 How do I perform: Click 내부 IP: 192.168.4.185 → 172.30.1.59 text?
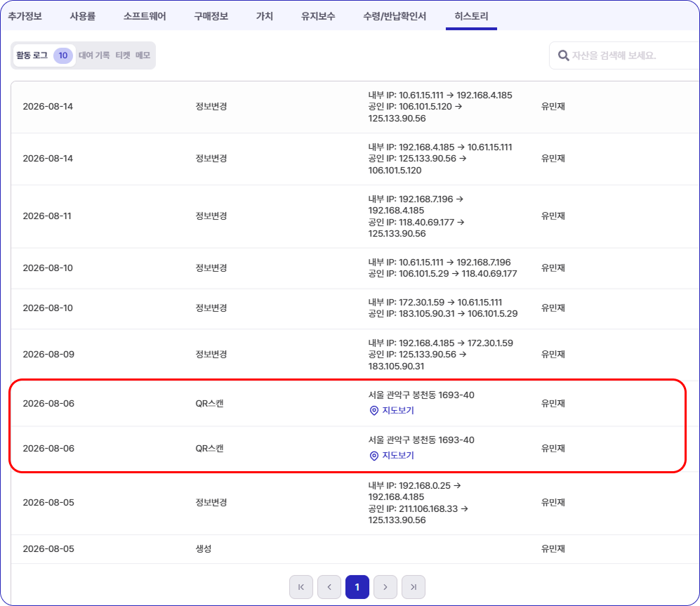click(441, 343)
